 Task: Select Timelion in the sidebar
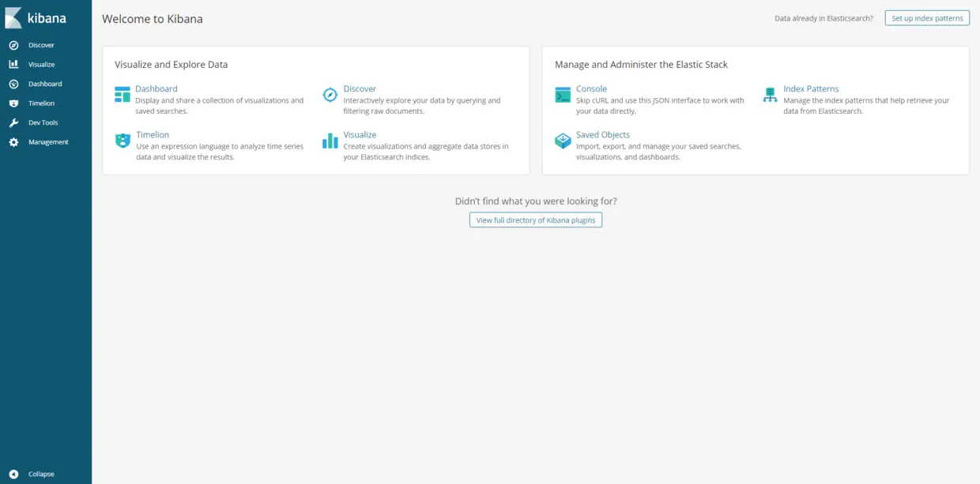pyautogui.click(x=40, y=103)
